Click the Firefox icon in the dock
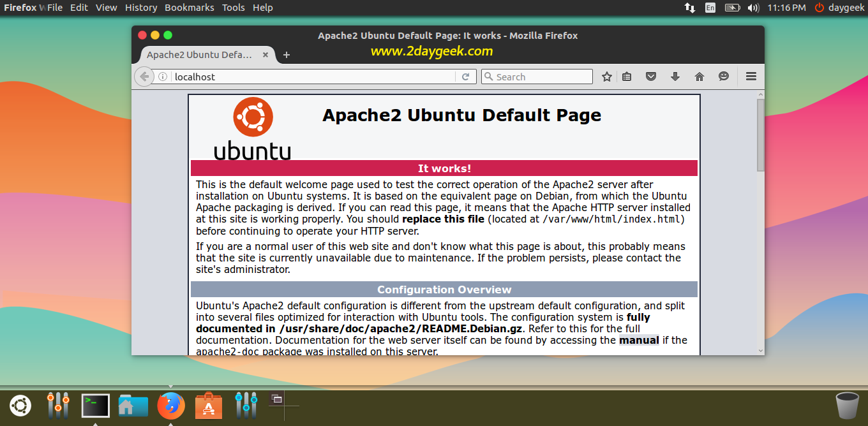868x426 pixels. 171,406
